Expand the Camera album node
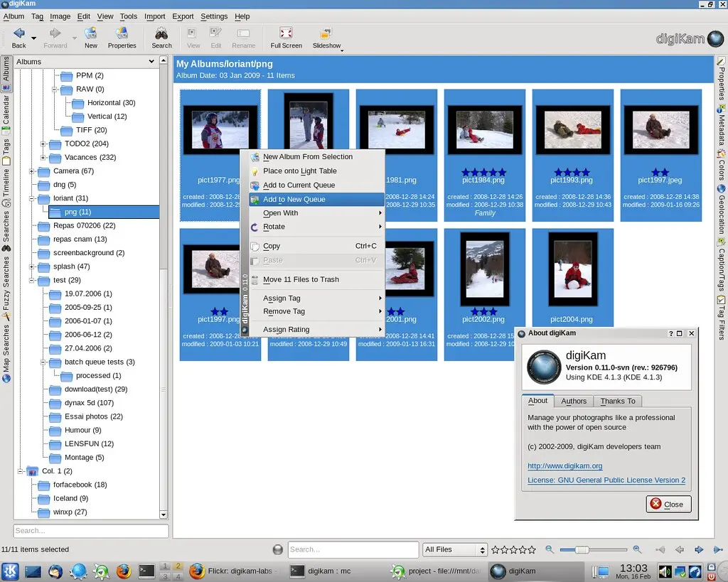This screenshot has width=728, height=582. point(31,171)
